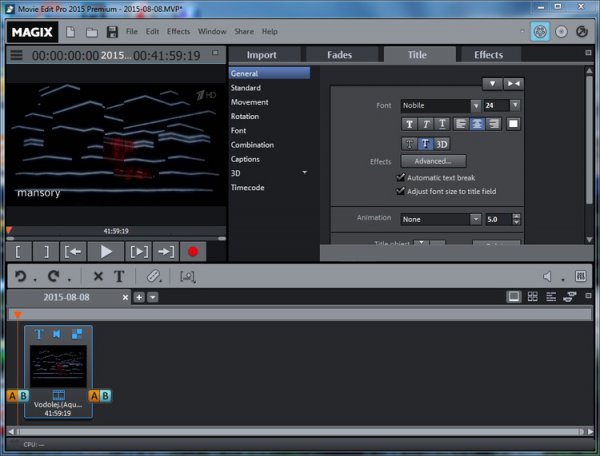Click the effects icon on the Vodolej clip
Viewport: 600px width, 456px height.
tap(77, 334)
